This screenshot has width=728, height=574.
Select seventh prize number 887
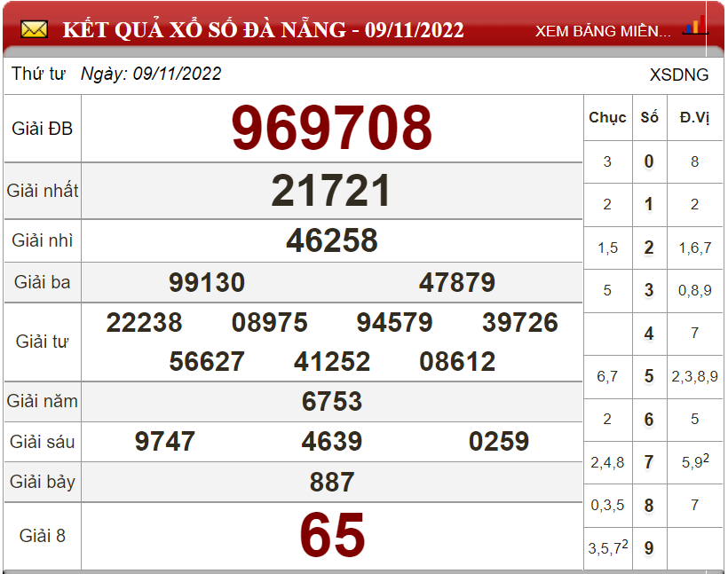tap(332, 482)
